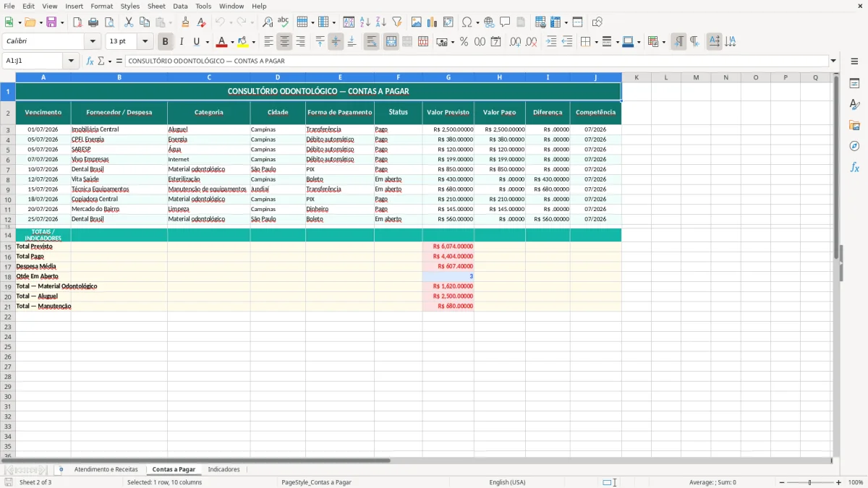Open the borders dropdown arrow
Image resolution: width=868 pixels, height=488 pixels.
pyautogui.click(x=597, y=42)
